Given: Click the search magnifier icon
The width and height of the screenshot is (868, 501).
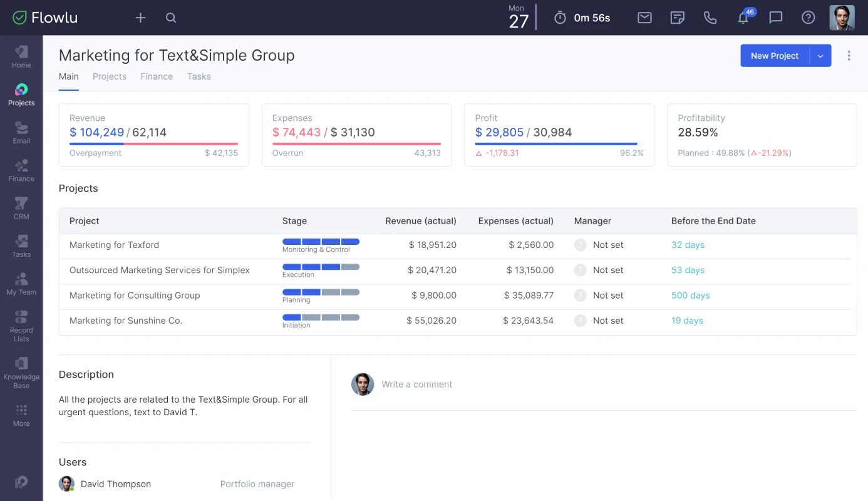Looking at the screenshot, I should 171,18.
